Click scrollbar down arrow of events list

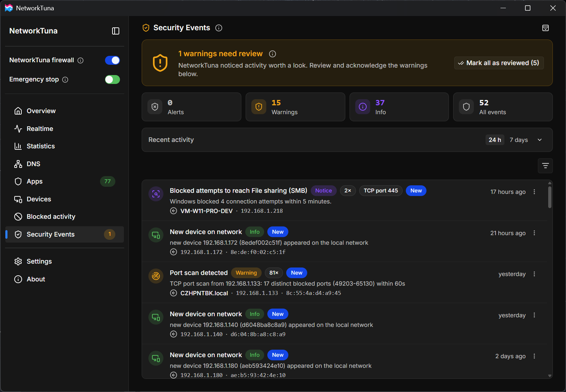(x=550, y=376)
